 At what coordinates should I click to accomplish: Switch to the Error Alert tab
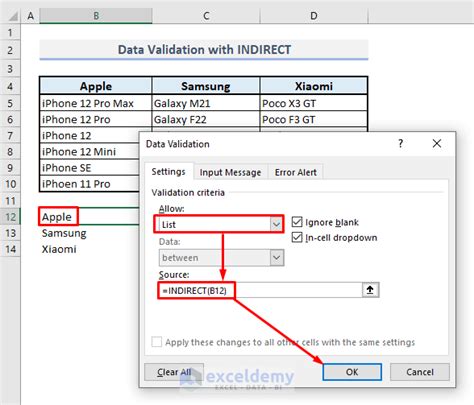(296, 172)
